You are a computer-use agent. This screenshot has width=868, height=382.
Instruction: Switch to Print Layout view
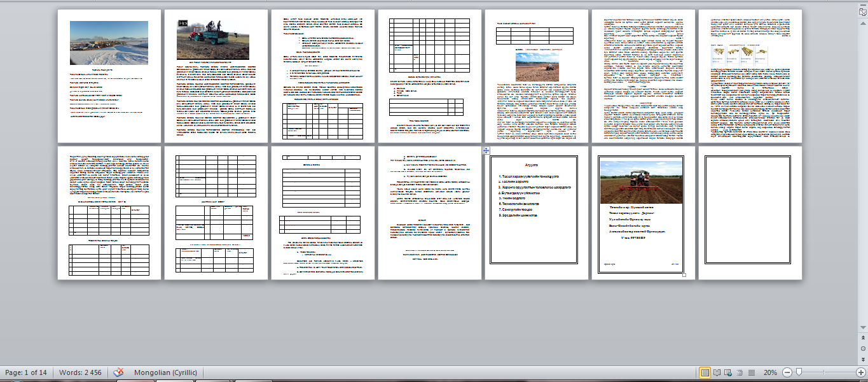point(705,372)
